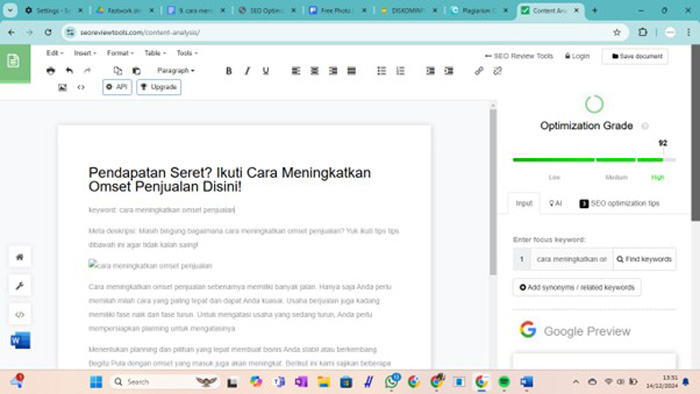This screenshot has height=394, width=700.
Task: Justify the text
Action: (x=351, y=71)
